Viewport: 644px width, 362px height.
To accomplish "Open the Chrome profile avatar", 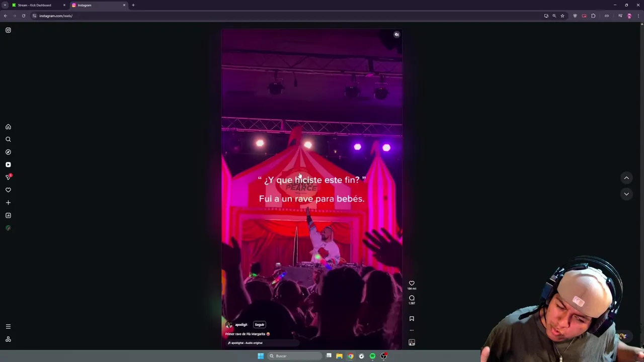I will [629, 16].
